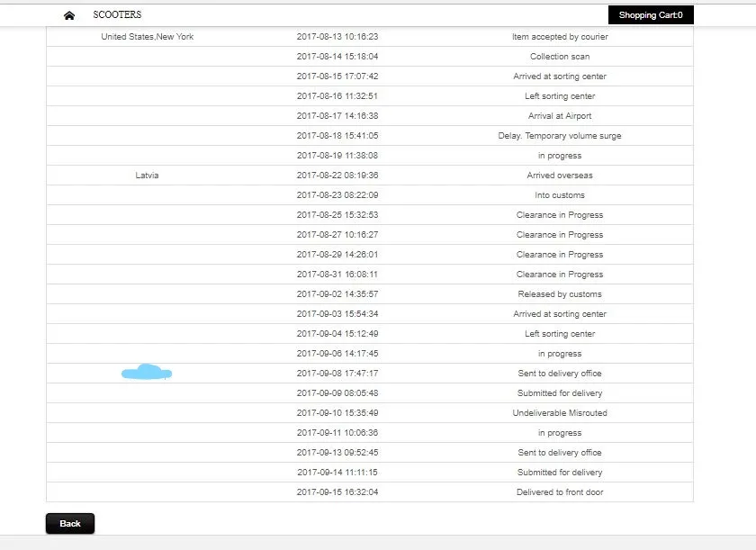
Task: Select the 'Delivered to front door' status
Action: [560, 491]
